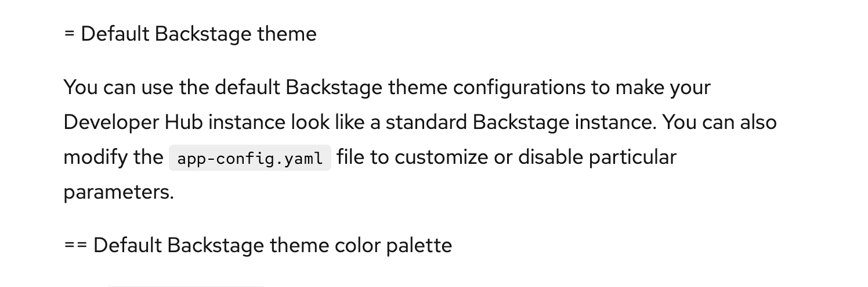Click the app-config.yaml inline code

tap(249, 159)
